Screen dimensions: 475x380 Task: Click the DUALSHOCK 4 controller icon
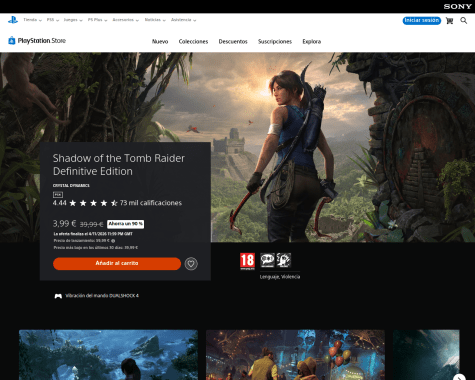(58, 296)
